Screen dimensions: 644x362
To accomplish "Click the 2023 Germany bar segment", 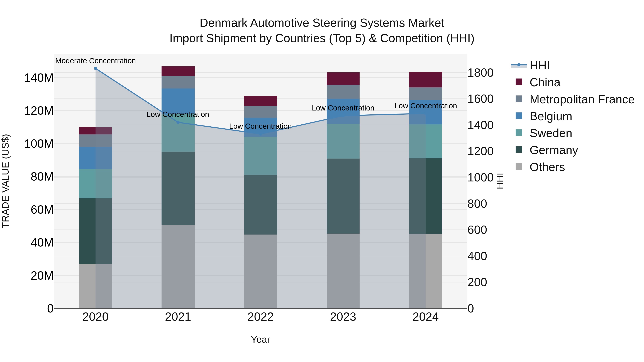I will coord(343,196).
